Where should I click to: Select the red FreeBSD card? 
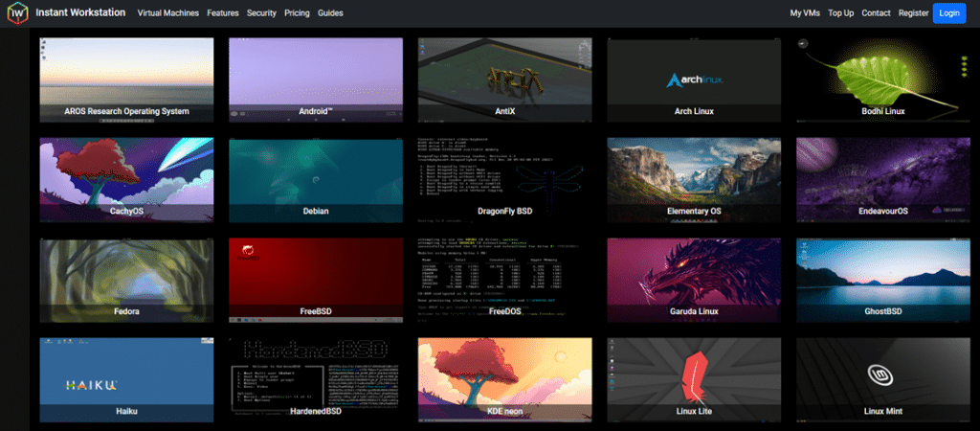pyautogui.click(x=316, y=281)
